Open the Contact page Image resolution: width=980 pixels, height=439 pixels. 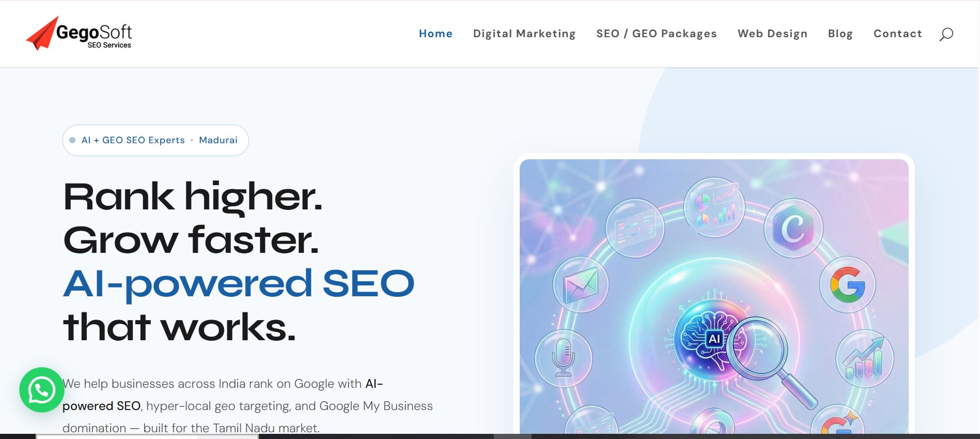click(x=898, y=34)
